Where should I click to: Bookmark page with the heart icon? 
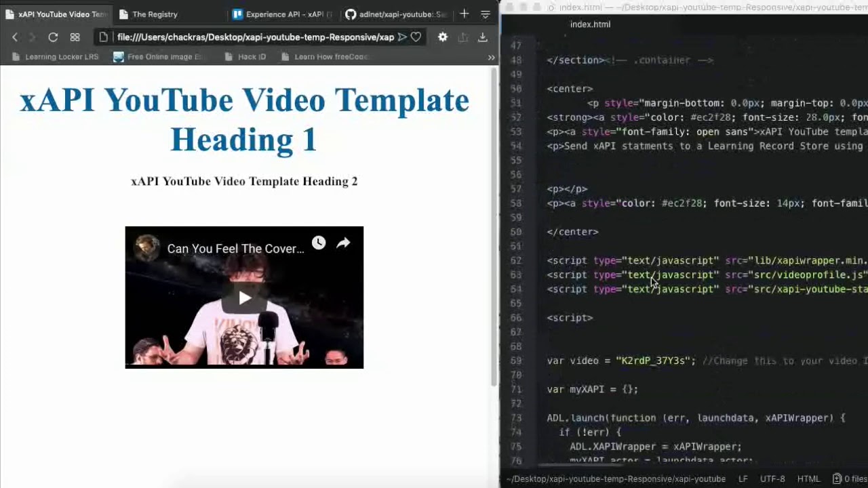[x=416, y=37]
